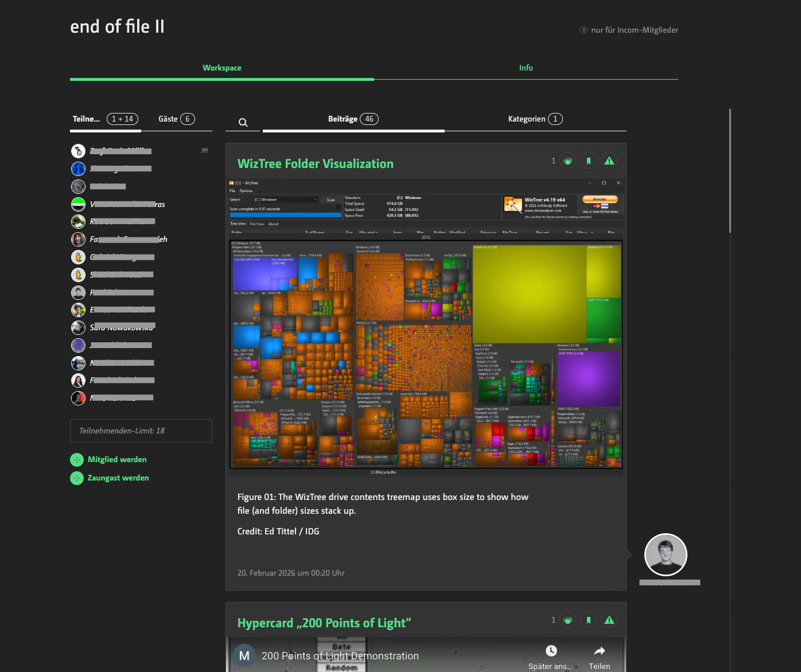Image resolution: width=801 pixels, height=672 pixels.
Task: Click the eye icon beside nur für Incom-Mitglieder
Action: pos(584,30)
